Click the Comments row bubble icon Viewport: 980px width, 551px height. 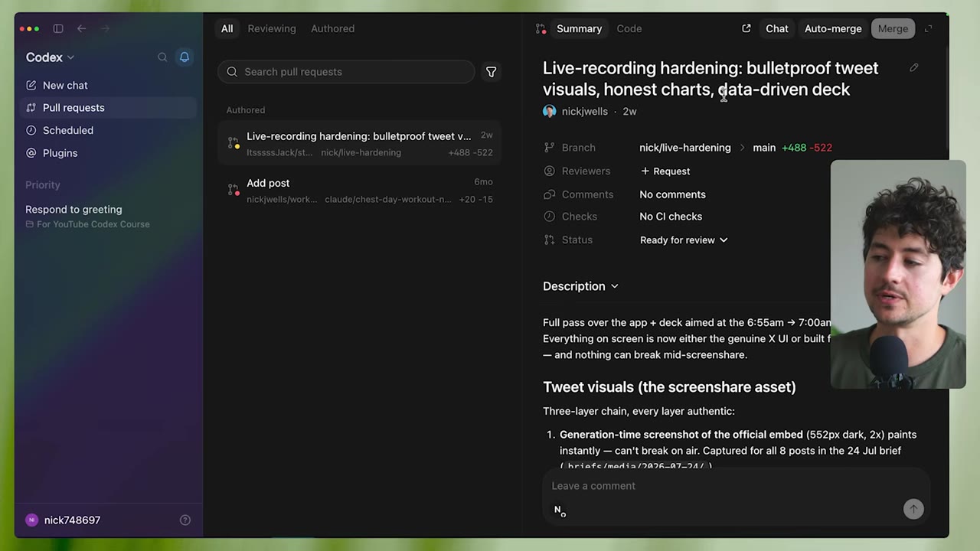[x=549, y=194]
